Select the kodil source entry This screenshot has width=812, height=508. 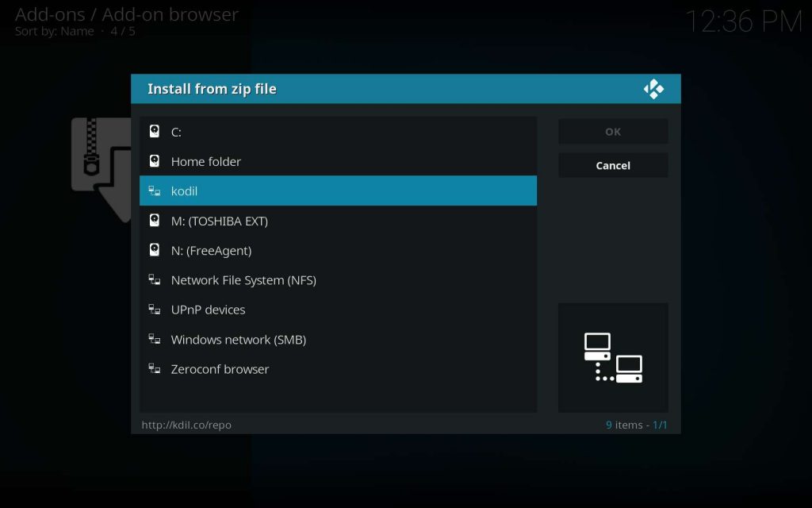(x=338, y=191)
